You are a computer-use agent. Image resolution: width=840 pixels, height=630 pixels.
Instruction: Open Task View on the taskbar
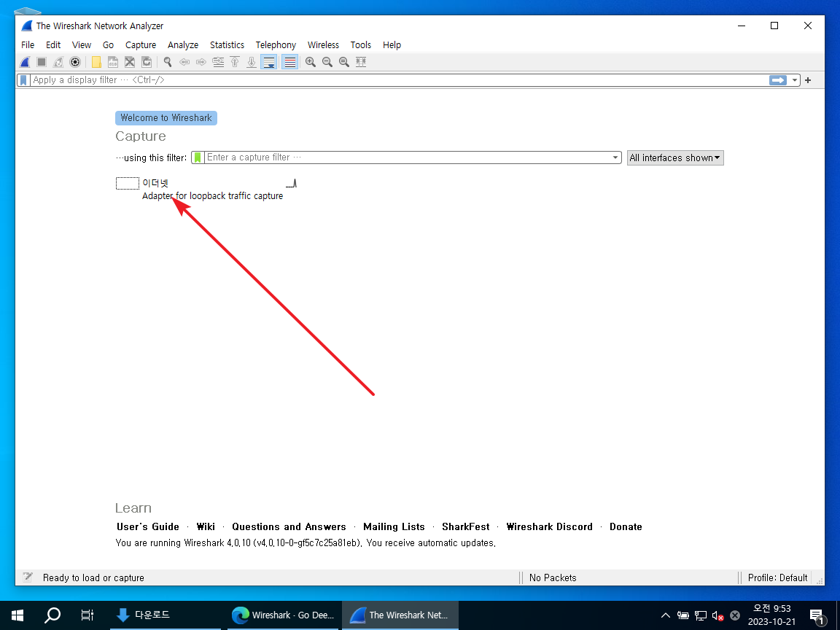tap(87, 615)
